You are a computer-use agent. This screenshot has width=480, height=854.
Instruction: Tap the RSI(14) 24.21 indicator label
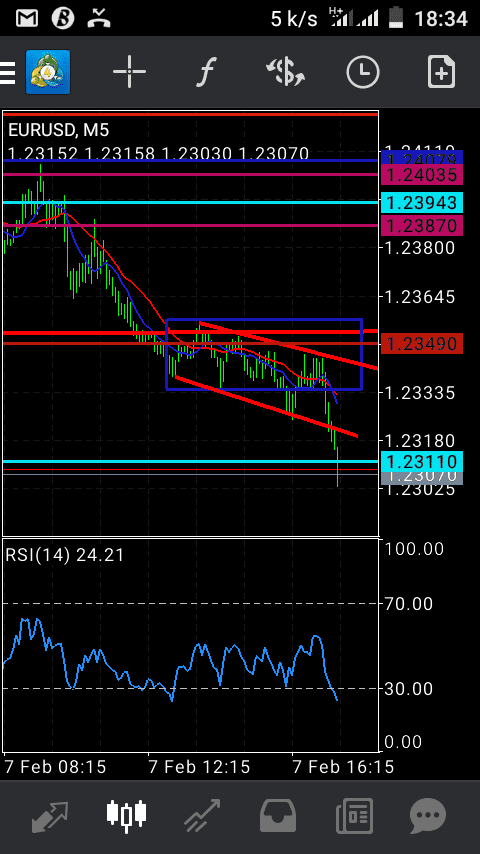pos(65,555)
